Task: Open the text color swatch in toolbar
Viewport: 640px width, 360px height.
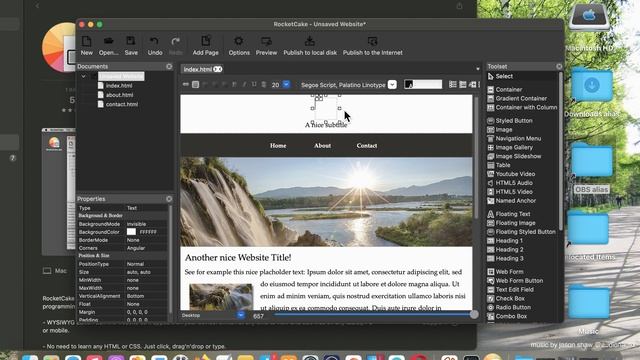Action: click(x=423, y=84)
